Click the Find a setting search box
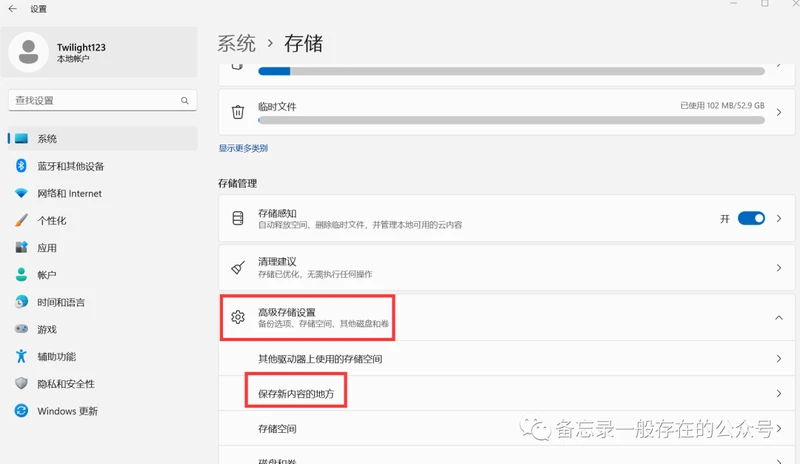Viewport: 800px width, 464px height. [92, 101]
